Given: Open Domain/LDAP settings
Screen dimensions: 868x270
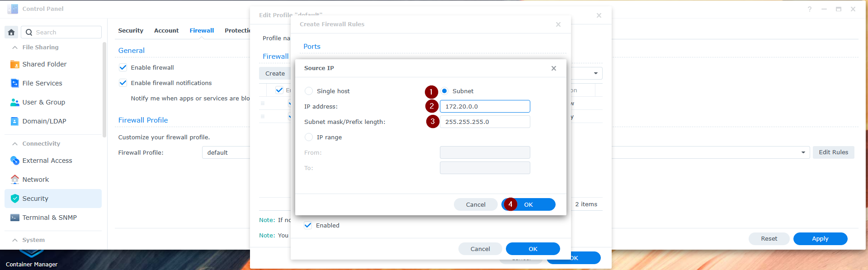Looking at the screenshot, I should coord(44,121).
